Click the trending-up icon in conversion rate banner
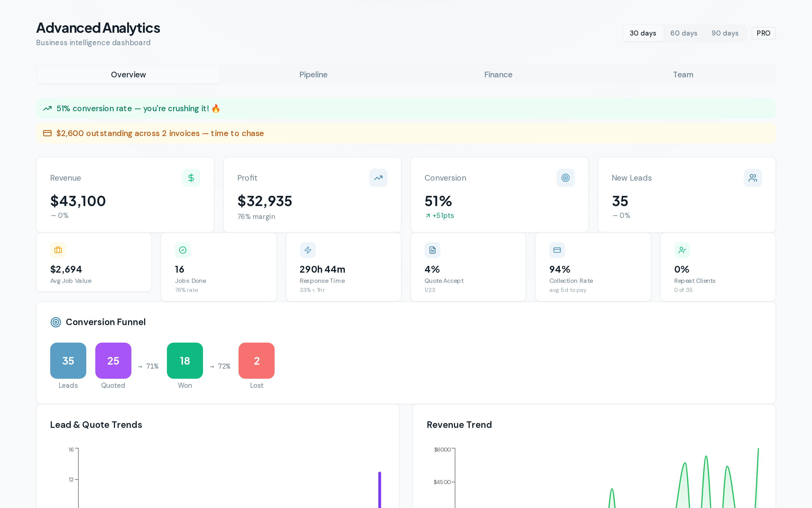The width and height of the screenshot is (812, 508). [47, 109]
